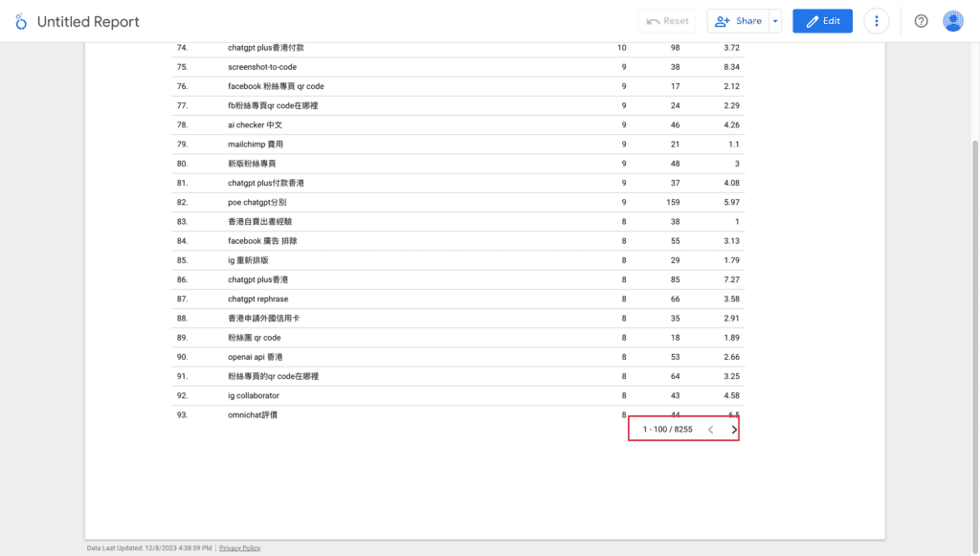Screen dimensions: 980x556
Task: Select the 'facebook 廣告 排除' query cell
Action: (x=262, y=241)
